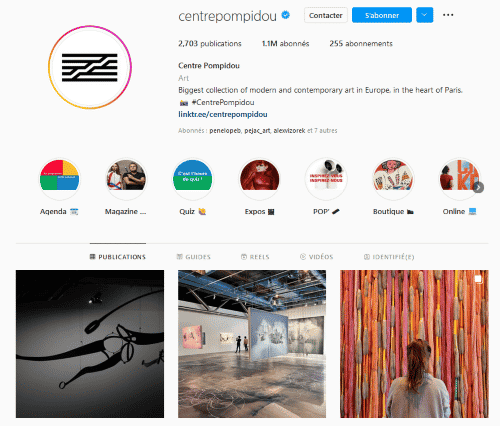Click the S'abonner button

pyautogui.click(x=382, y=15)
